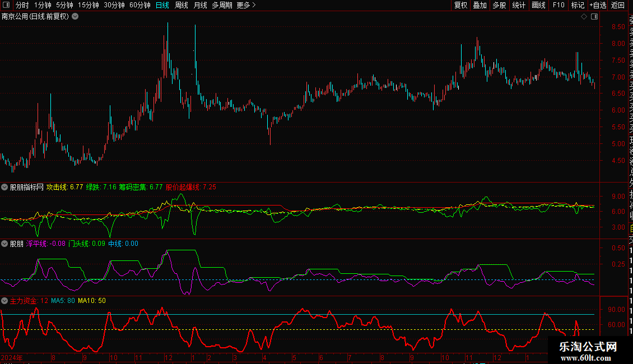
Task: Click the 复权 adjustment button
Action: (460, 5)
